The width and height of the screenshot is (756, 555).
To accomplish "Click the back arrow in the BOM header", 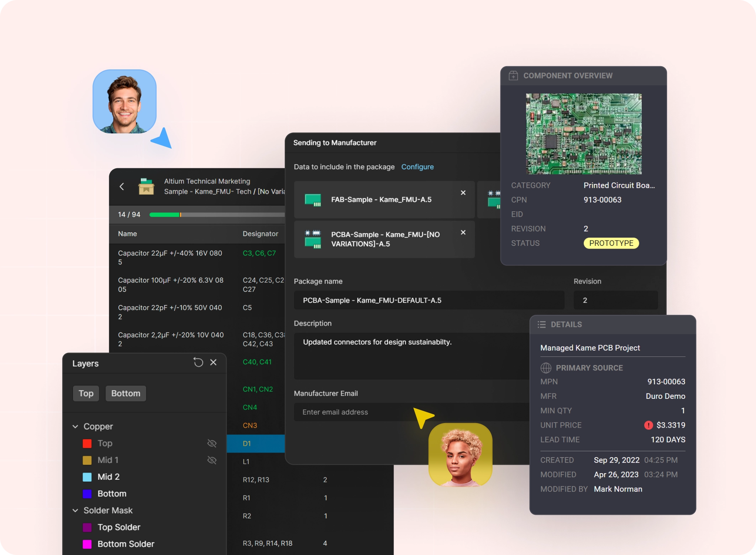I will (122, 186).
